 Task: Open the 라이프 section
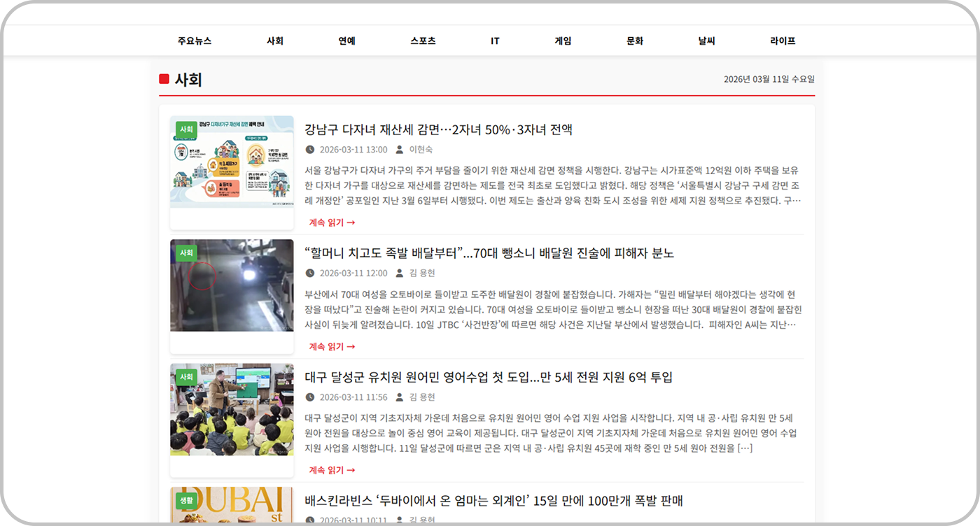(x=783, y=41)
